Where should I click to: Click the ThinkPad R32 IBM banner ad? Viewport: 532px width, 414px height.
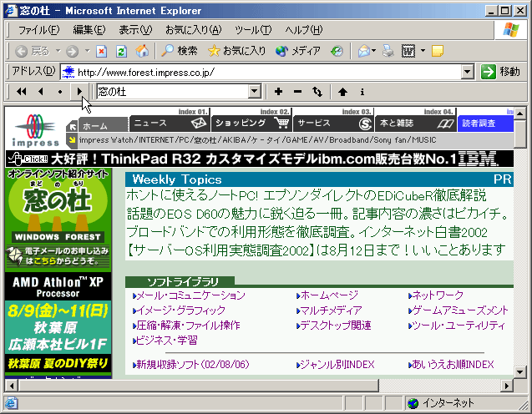tap(260, 159)
